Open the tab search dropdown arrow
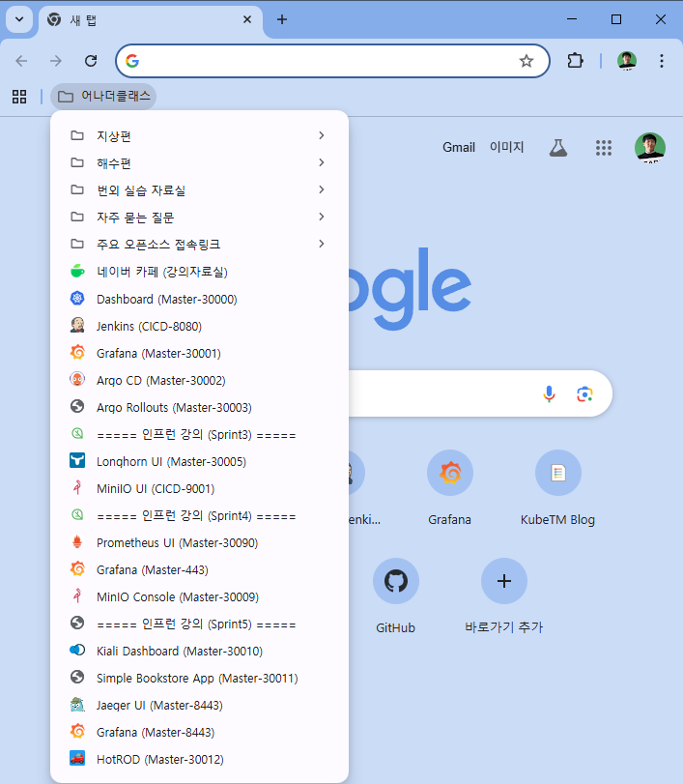Screen dimensions: 683x784 [x=19, y=19]
